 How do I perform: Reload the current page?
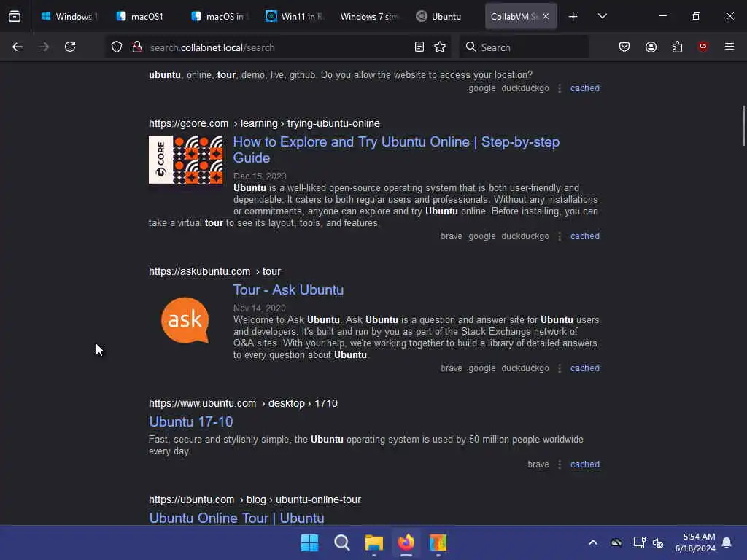pos(70,47)
